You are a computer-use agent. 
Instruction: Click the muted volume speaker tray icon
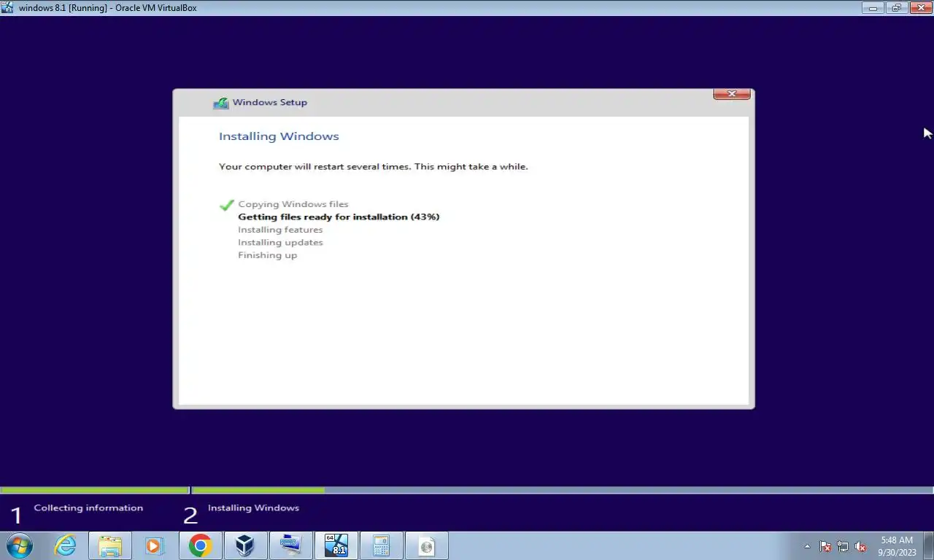click(x=860, y=546)
